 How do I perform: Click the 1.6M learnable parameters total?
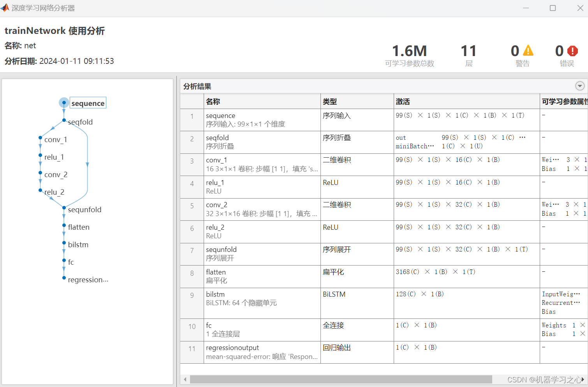(409, 51)
